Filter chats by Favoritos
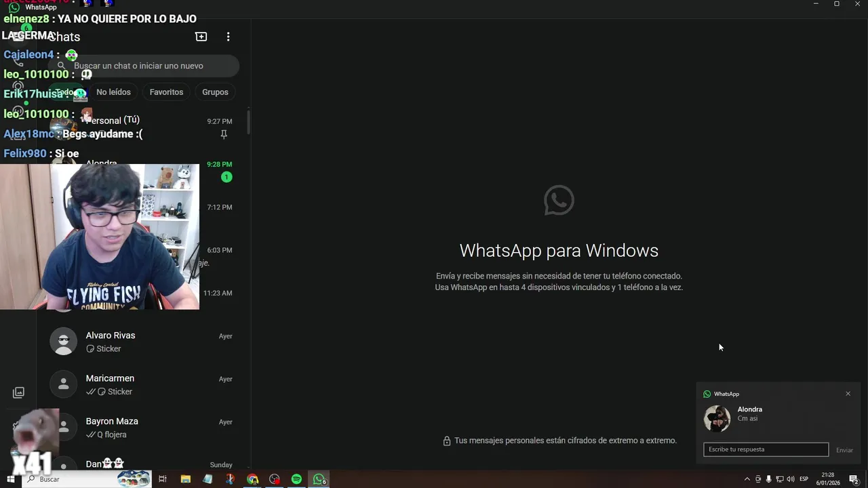 [x=166, y=92]
